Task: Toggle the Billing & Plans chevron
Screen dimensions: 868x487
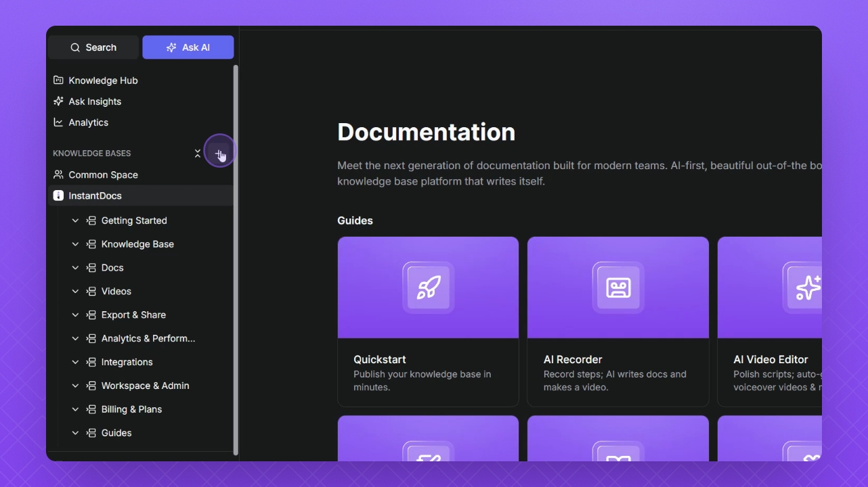Action: point(75,410)
